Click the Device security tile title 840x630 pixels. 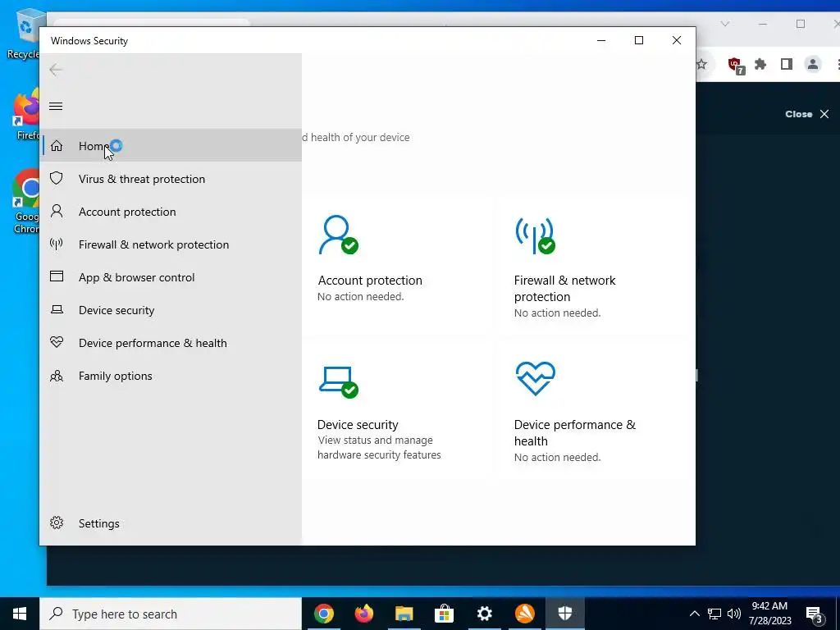358,424
